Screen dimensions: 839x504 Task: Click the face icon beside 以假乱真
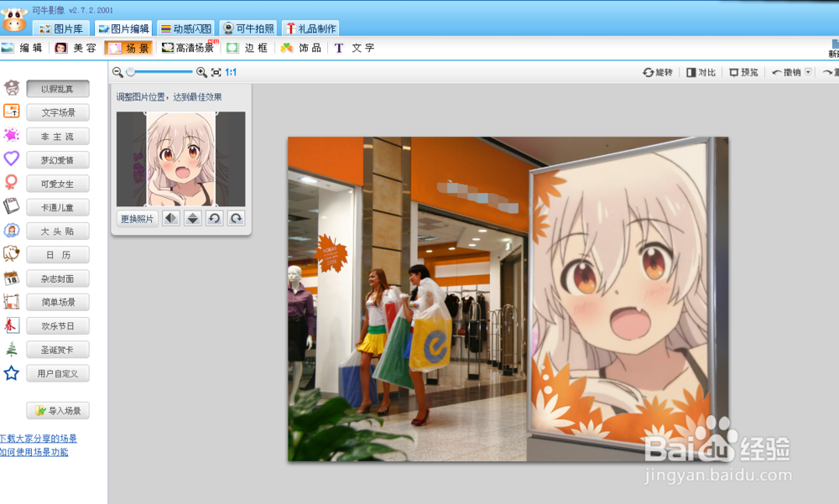point(11,88)
